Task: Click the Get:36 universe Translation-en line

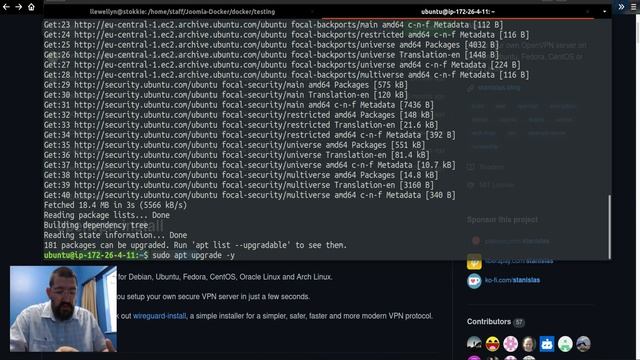Action: 237,155
